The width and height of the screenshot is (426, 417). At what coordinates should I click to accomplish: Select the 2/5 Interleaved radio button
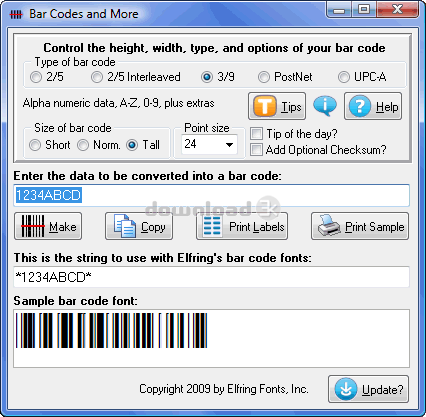pos(97,77)
